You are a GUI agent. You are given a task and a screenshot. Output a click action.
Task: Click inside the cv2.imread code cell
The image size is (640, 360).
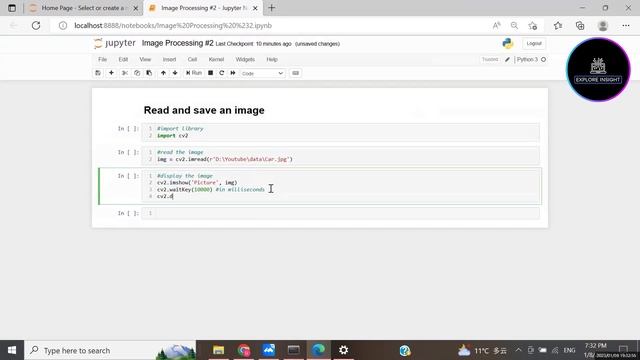(x=340, y=156)
